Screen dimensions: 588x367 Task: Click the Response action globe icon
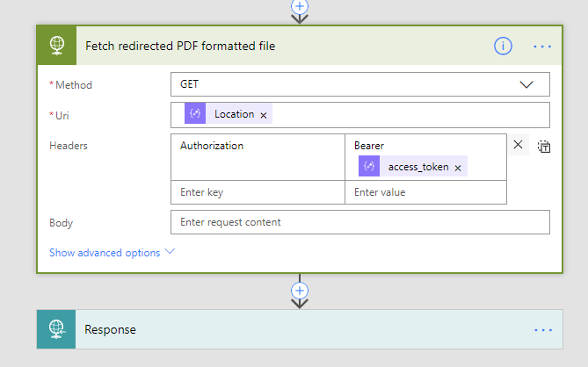click(x=56, y=329)
